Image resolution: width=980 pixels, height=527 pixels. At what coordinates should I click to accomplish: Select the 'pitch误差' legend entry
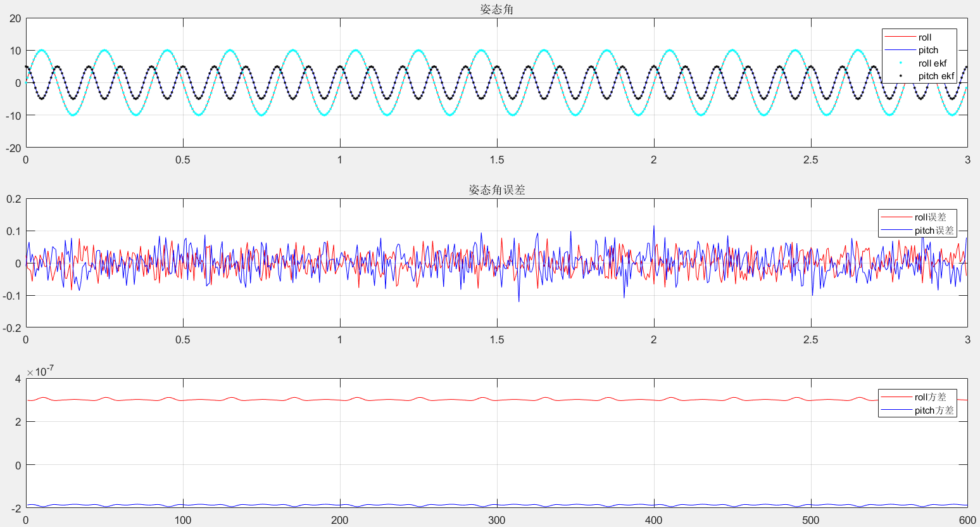[x=917, y=231]
